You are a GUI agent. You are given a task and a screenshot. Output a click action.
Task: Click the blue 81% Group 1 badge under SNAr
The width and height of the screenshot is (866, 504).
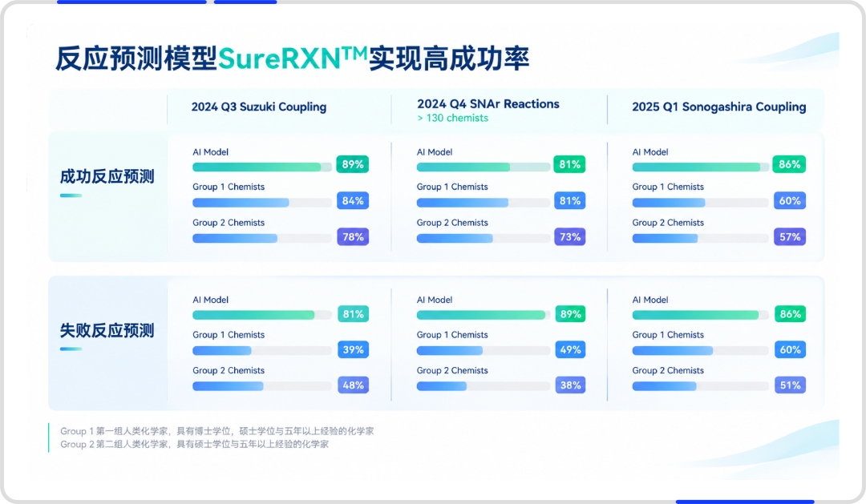(570, 201)
